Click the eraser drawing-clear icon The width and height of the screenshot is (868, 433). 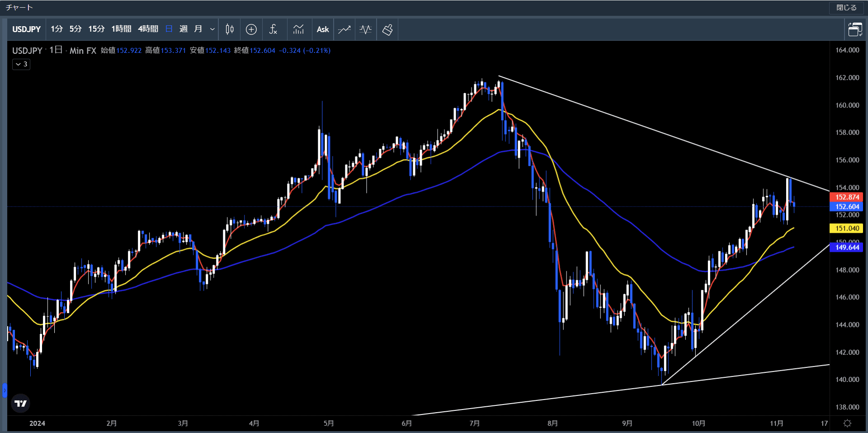[387, 29]
